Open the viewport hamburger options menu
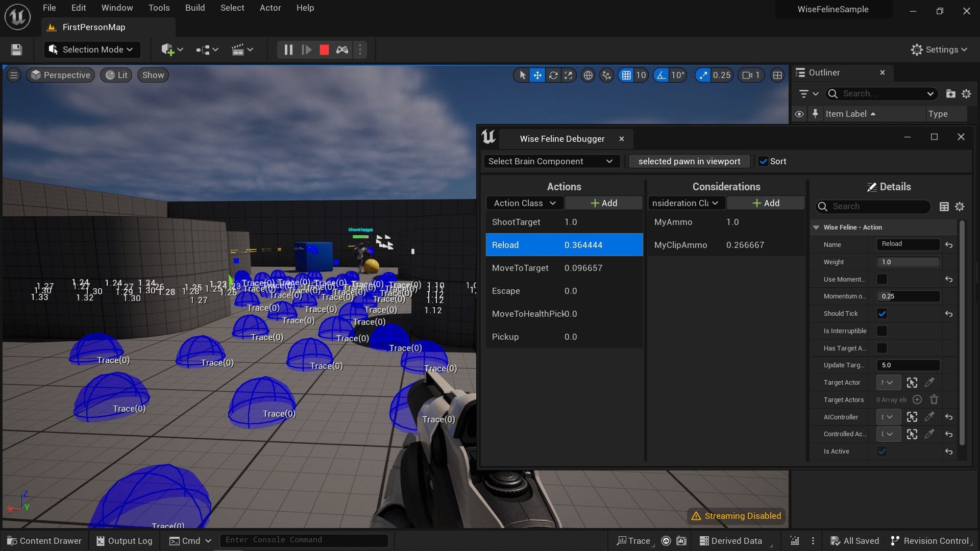This screenshot has height=551, width=980. pos(14,76)
